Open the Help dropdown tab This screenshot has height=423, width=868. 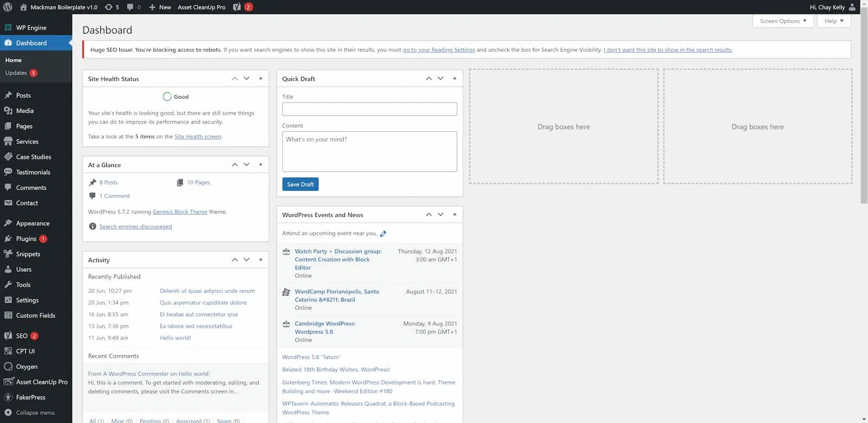(x=834, y=21)
